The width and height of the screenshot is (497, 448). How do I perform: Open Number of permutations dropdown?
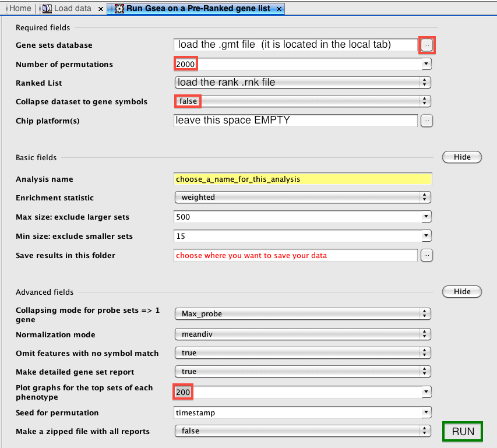tap(426, 64)
